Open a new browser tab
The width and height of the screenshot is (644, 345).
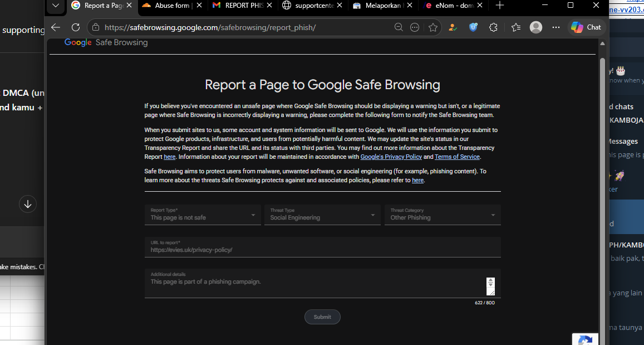coord(499,6)
